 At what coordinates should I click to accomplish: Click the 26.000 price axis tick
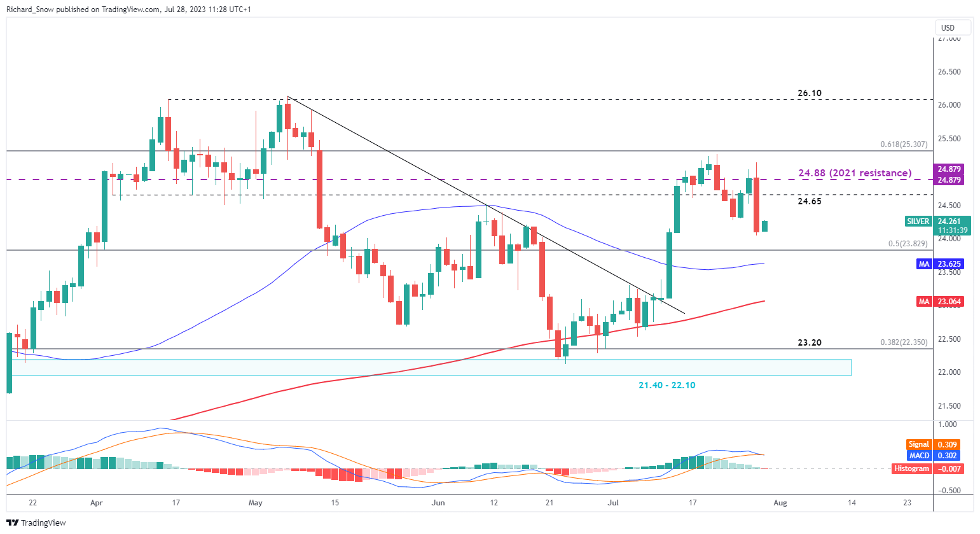(x=949, y=105)
